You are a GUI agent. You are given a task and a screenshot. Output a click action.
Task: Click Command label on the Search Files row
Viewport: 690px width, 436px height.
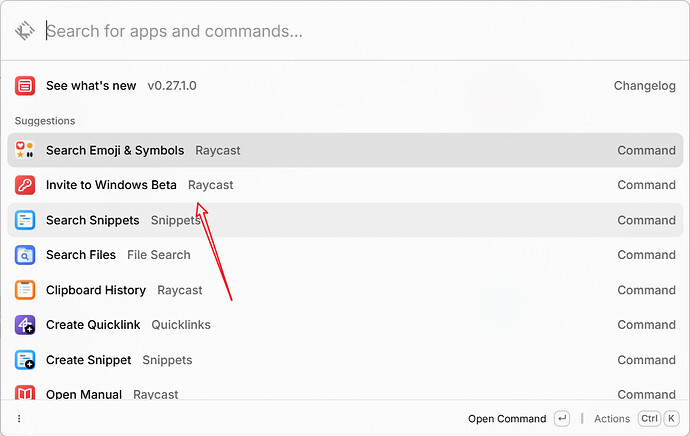646,255
